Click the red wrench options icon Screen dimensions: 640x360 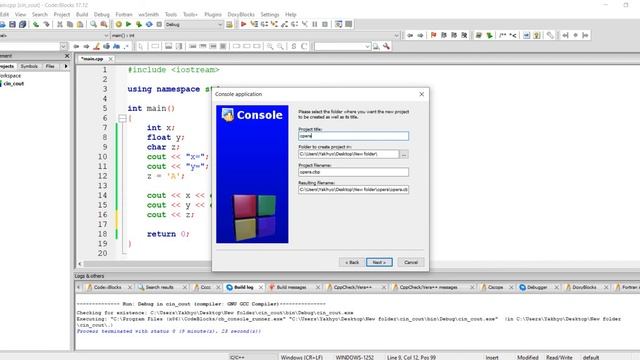pyautogui.click(x=386, y=47)
